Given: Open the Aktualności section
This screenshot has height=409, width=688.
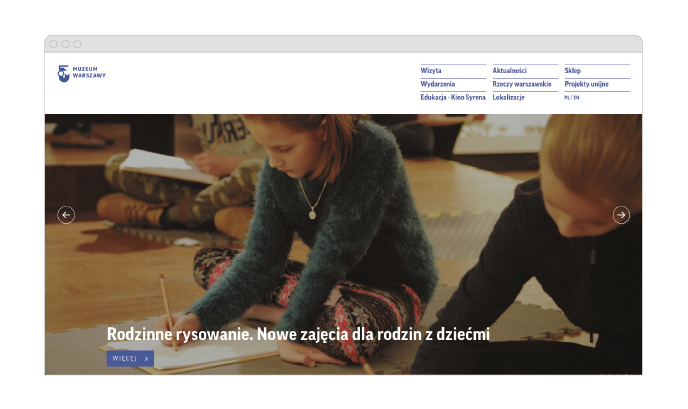Looking at the screenshot, I should pyautogui.click(x=509, y=71).
